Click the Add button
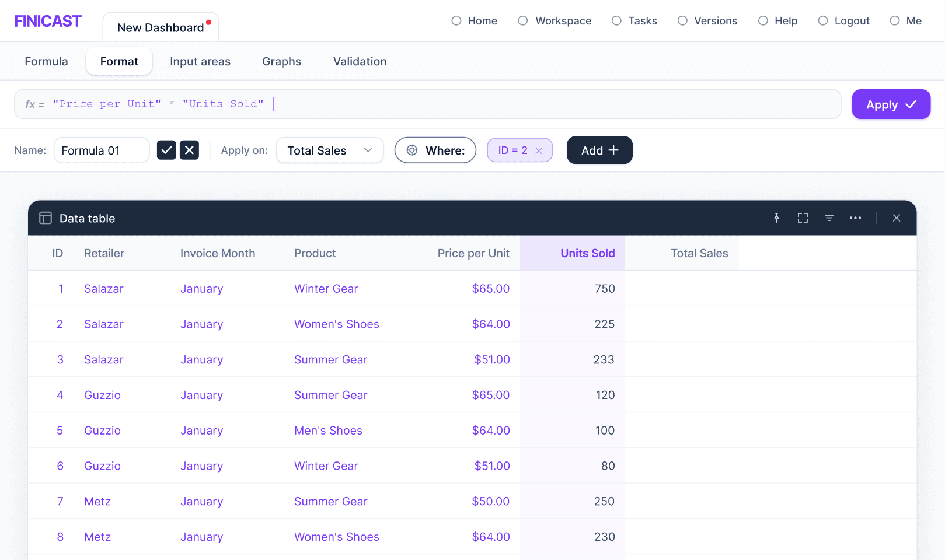 pyautogui.click(x=599, y=150)
